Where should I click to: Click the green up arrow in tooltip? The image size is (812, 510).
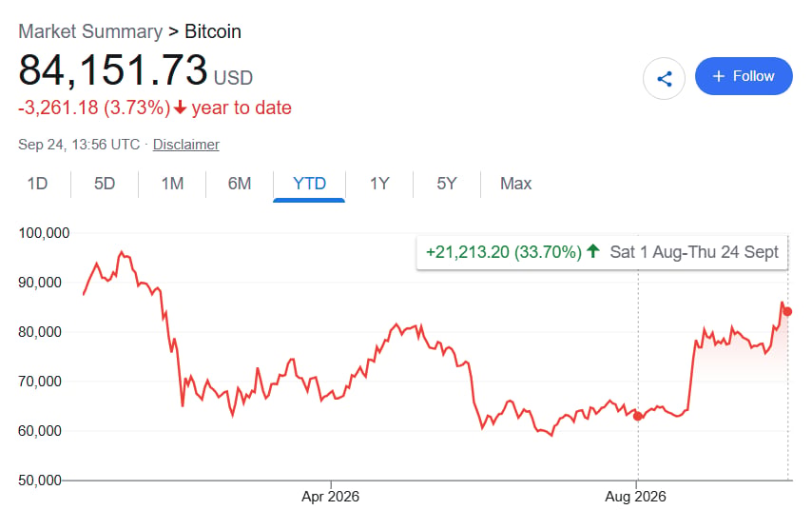593,251
